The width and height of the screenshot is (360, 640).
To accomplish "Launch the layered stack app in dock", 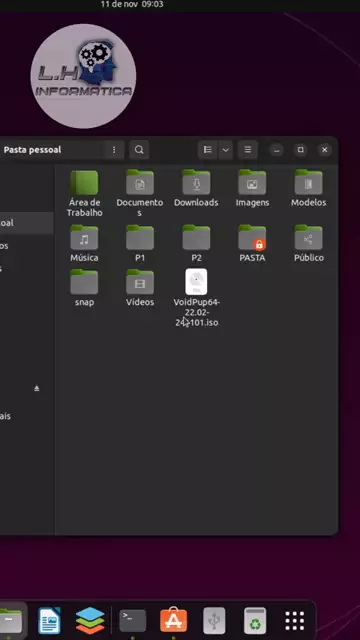I will pyautogui.click(x=90, y=620).
